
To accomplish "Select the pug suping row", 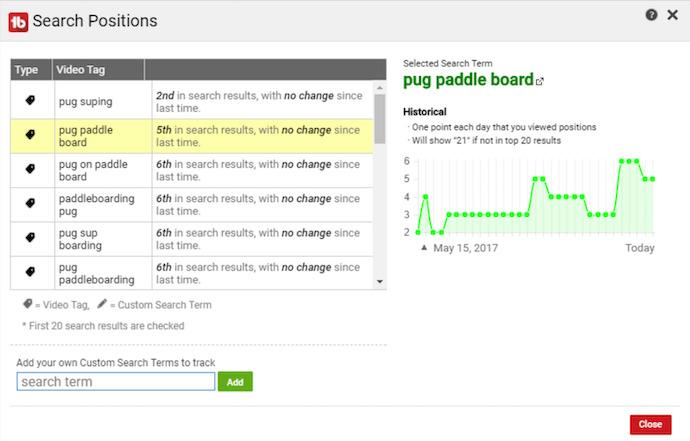I will pyautogui.click(x=198, y=100).
